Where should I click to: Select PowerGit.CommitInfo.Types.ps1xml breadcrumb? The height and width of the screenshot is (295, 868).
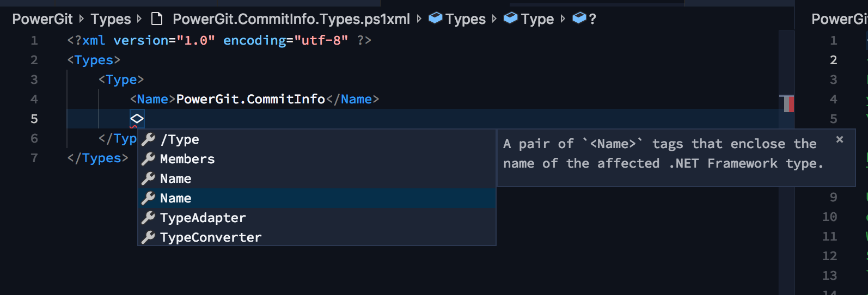[291, 19]
